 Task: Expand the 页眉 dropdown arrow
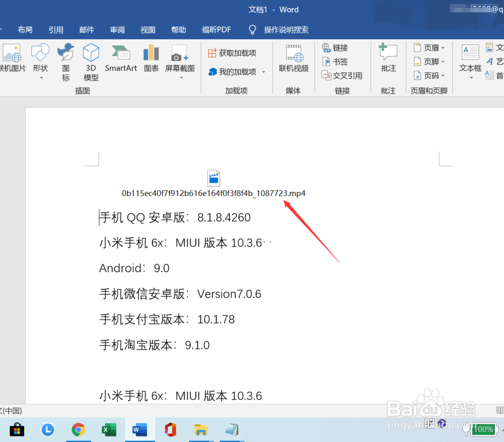pos(443,48)
